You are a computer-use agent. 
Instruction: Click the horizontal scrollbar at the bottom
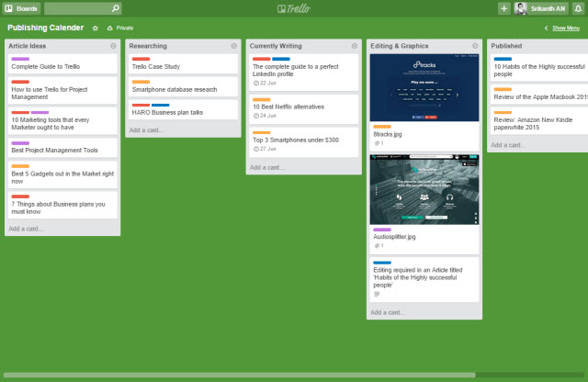[239, 375]
